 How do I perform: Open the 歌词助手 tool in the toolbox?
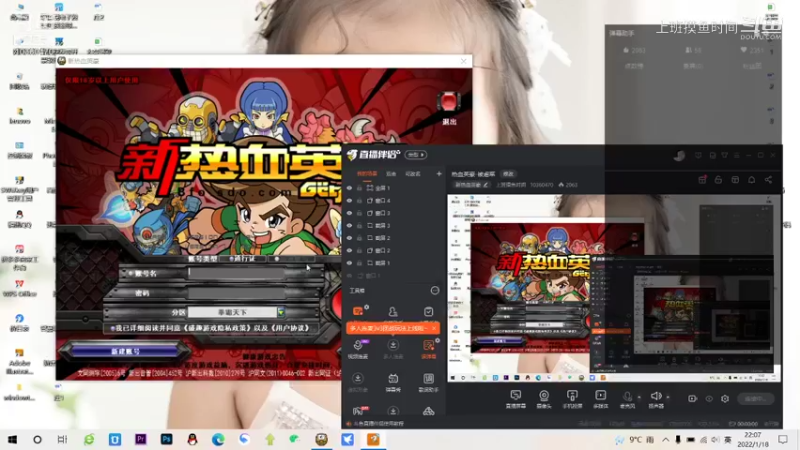click(428, 382)
